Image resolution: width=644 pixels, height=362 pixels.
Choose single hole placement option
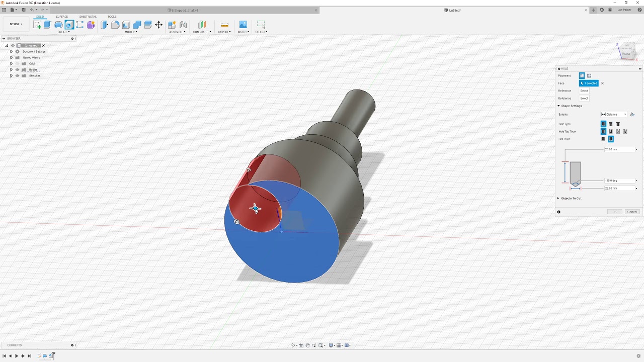tap(582, 76)
